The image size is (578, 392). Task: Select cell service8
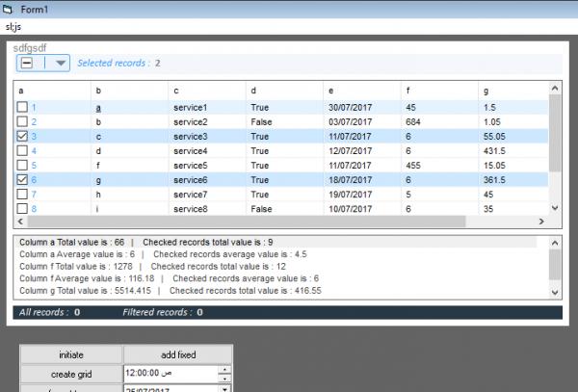(191, 209)
